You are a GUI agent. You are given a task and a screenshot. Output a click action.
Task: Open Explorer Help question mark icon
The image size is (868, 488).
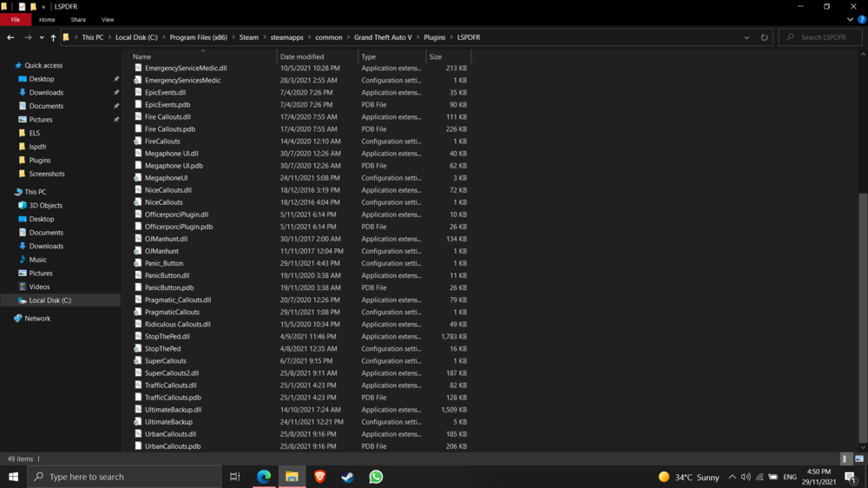861,19
